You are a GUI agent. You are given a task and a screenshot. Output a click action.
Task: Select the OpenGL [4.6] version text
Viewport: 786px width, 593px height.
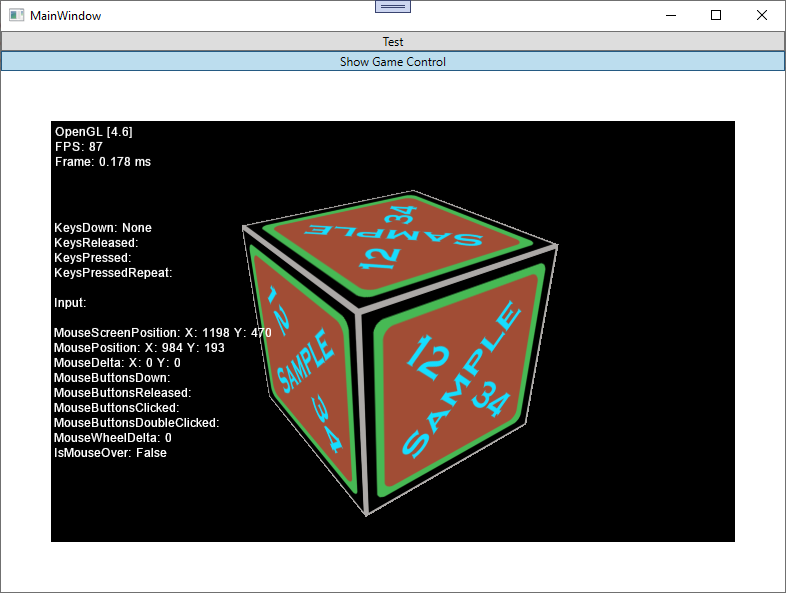coord(94,132)
